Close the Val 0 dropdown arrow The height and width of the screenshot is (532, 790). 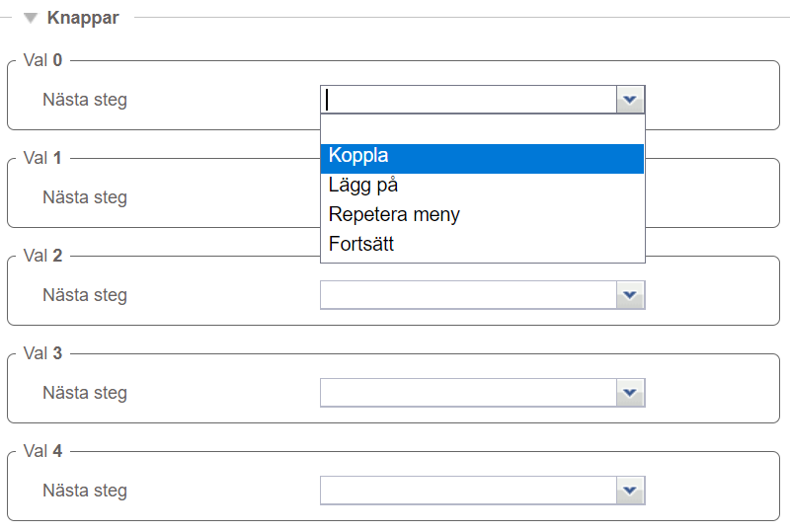[630, 100]
